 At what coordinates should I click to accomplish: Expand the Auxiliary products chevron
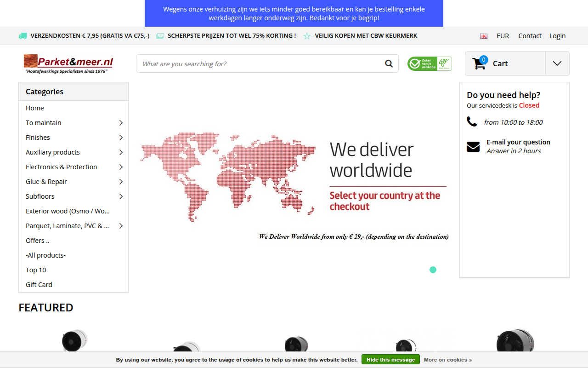(x=121, y=152)
